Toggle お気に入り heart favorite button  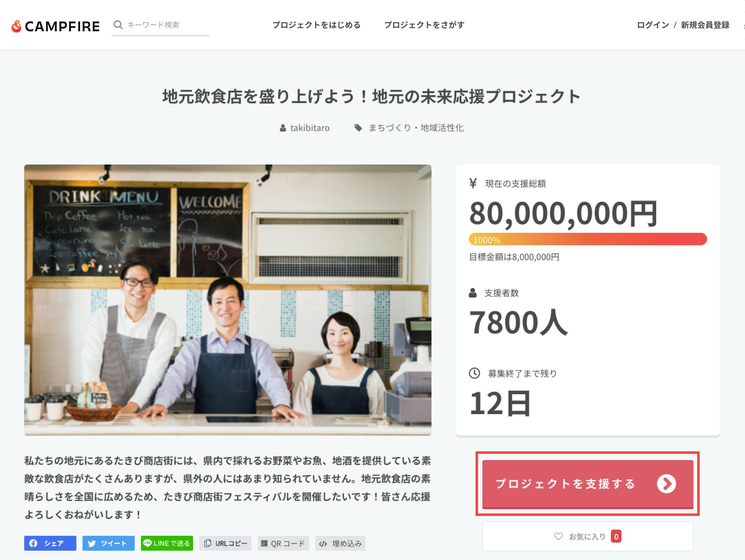pos(588,536)
